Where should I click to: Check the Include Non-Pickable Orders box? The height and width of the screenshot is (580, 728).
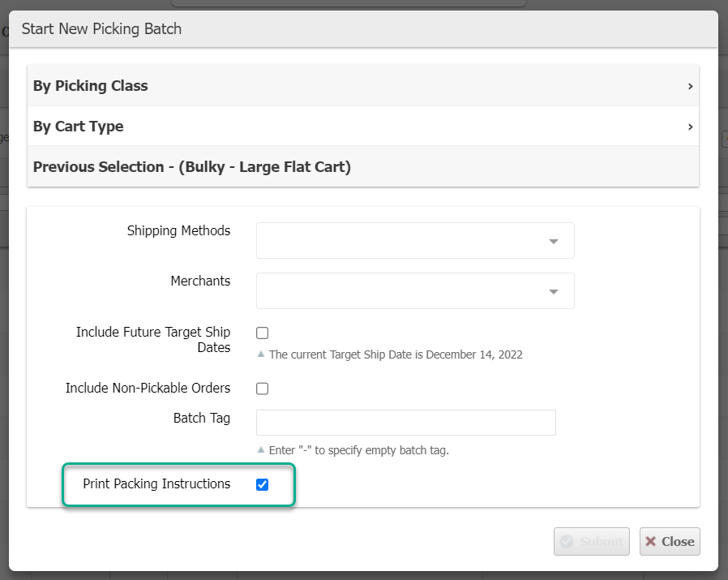click(263, 389)
